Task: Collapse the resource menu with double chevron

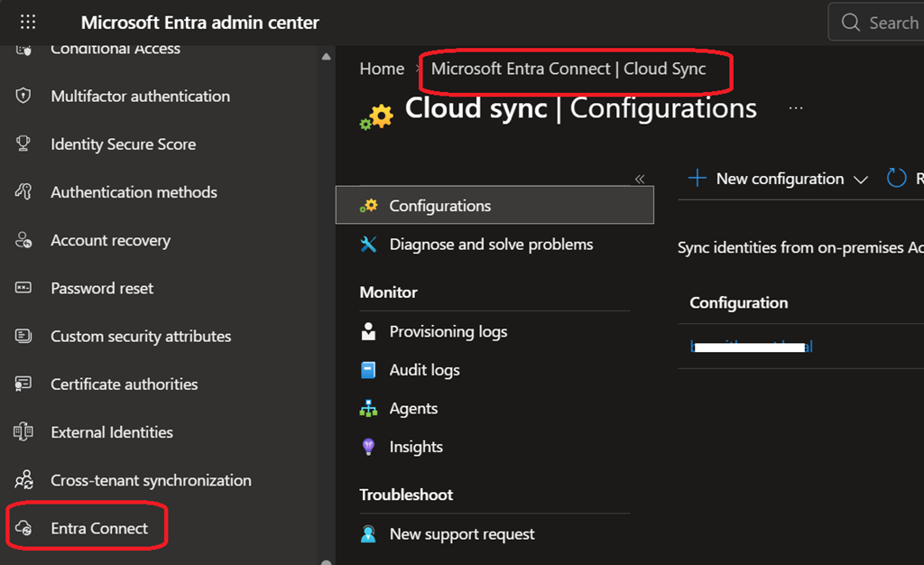Action: (x=640, y=179)
